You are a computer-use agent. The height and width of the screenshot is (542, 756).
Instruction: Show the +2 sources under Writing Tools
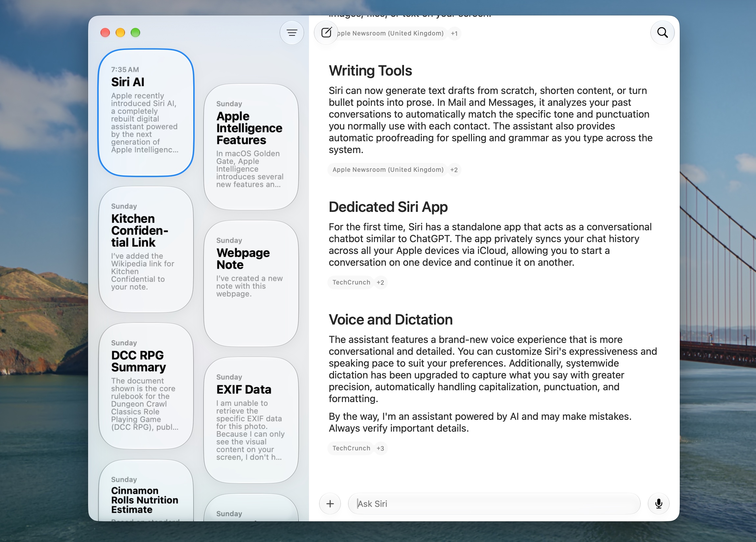pyautogui.click(x=454, y=169)
